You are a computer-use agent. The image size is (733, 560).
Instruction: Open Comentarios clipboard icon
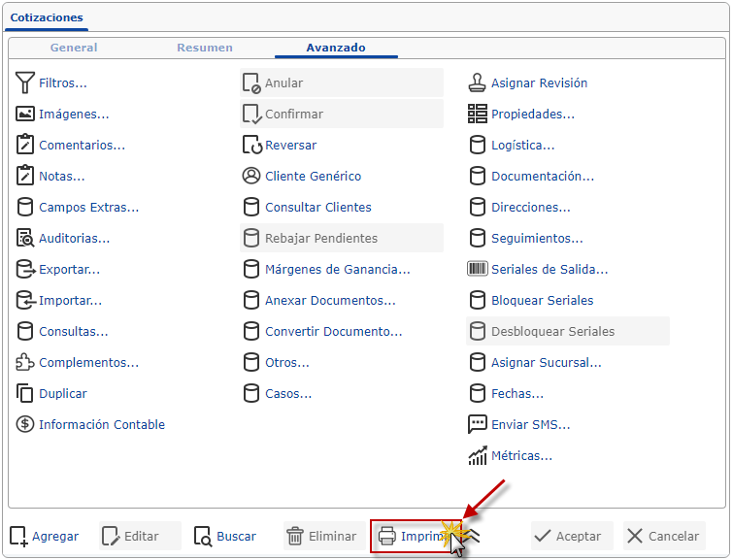(x=25, y=145)
